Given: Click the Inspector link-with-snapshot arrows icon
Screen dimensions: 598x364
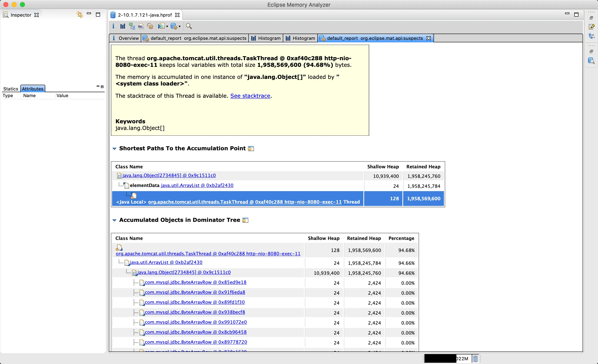Looking at the screenshot, I should [x=80, y=15].
